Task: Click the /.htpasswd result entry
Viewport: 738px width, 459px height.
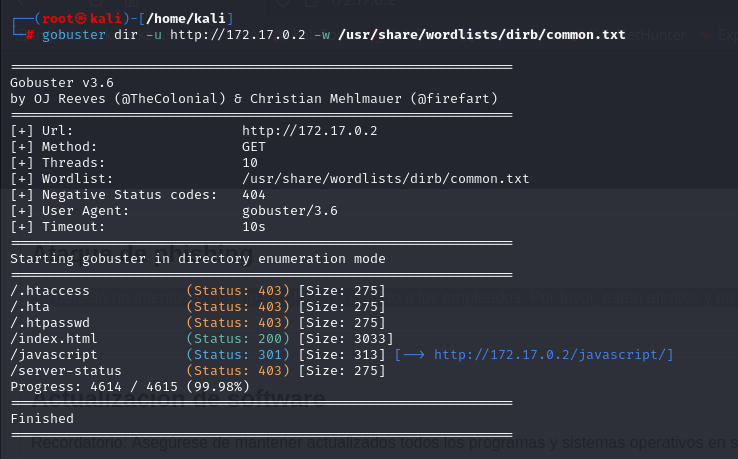Action: click(x=49, y=323)
